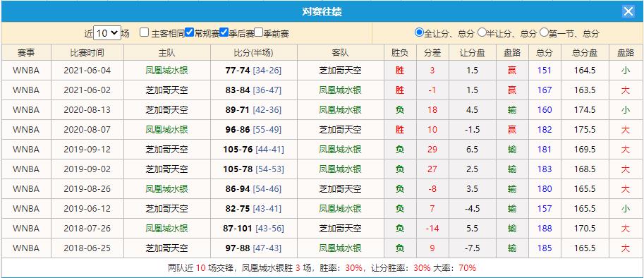Click total line 175.5 cell
This screenshot has width=644, height=278.
pyautogui.click(x=585, y=130)
